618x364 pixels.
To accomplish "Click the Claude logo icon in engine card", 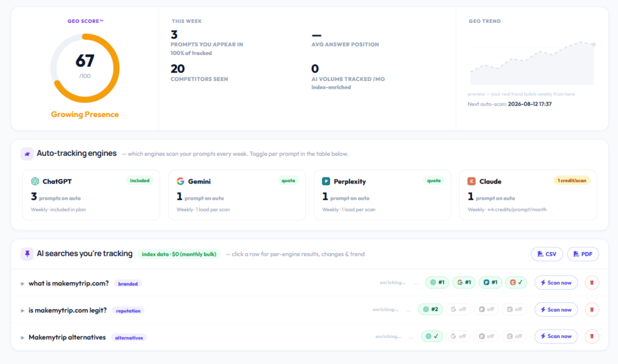I will coord(471,182).
